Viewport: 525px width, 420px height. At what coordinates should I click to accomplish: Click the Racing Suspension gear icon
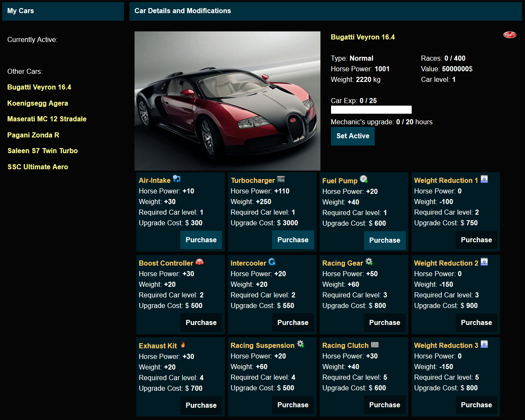click(x=300, y=344)
